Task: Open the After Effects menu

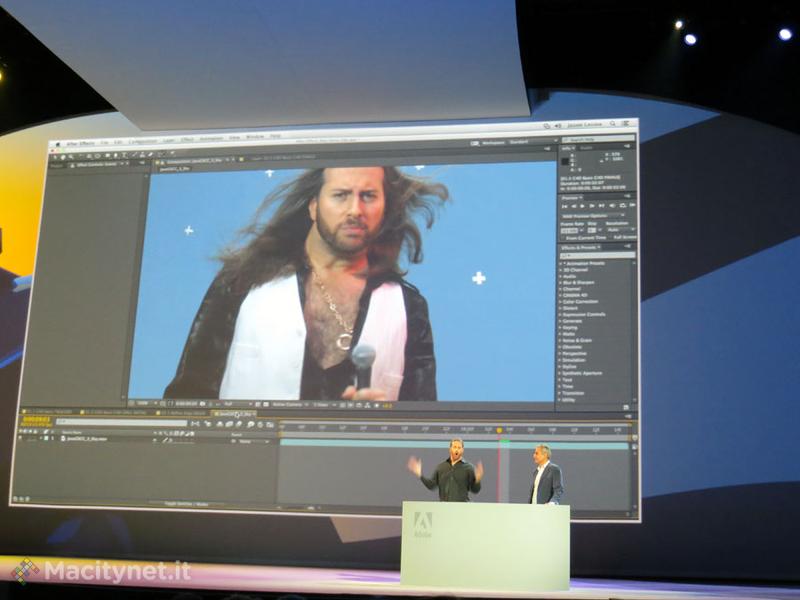Action: (x=80, y=144)
